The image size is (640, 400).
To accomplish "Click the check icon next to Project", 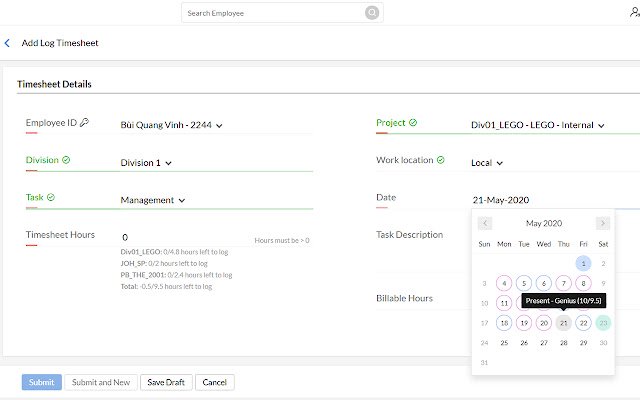I will [413, 122].
